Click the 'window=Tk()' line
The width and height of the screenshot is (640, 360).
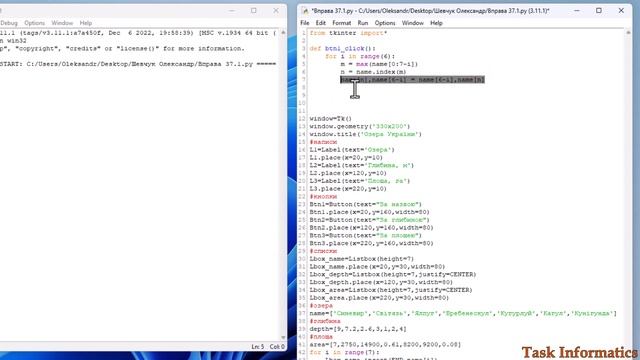point(331,119)
